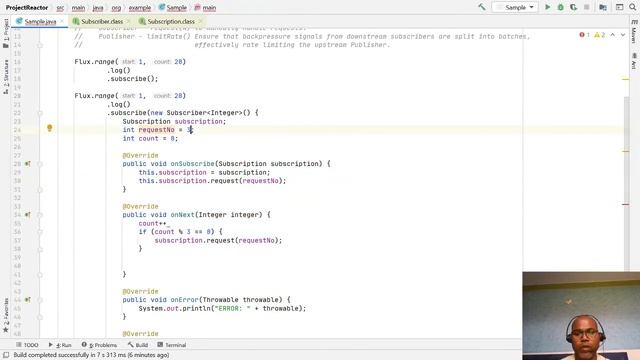Screen dimensions: 640x360
Task: Click the onError override gutter icon
Action: click(27, 300)
